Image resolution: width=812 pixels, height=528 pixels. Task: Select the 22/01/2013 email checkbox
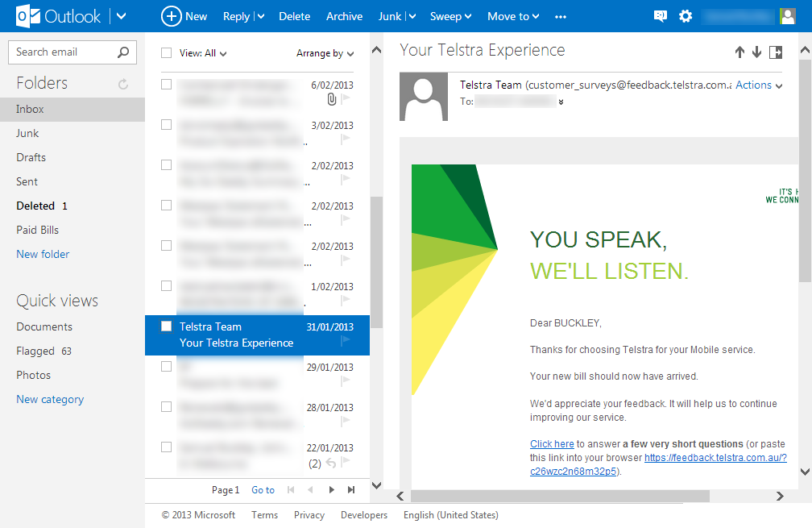[x=166, y=447]
